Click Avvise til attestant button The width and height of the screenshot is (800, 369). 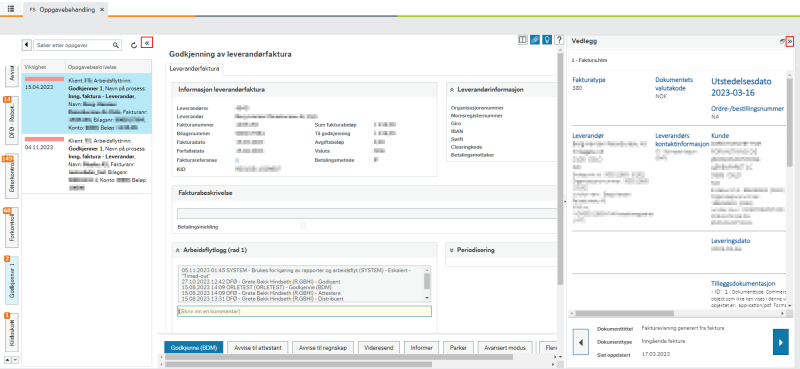click(258, 348)
